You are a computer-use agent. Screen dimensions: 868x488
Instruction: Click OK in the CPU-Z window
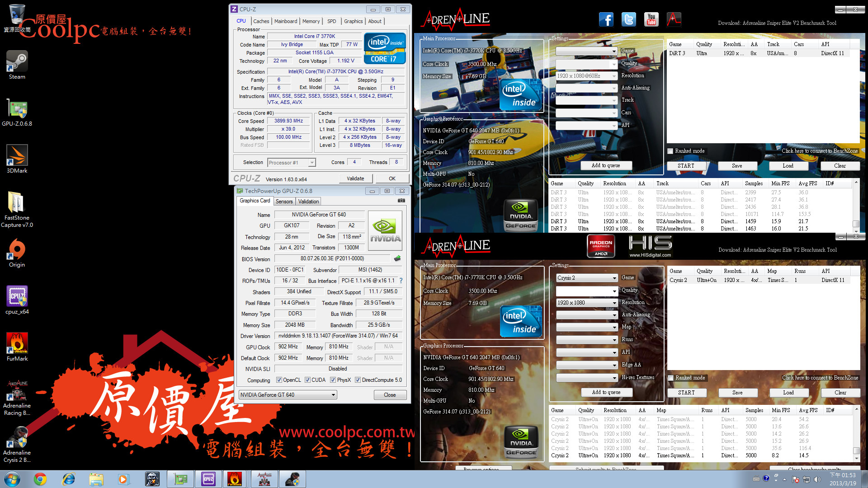392,179
